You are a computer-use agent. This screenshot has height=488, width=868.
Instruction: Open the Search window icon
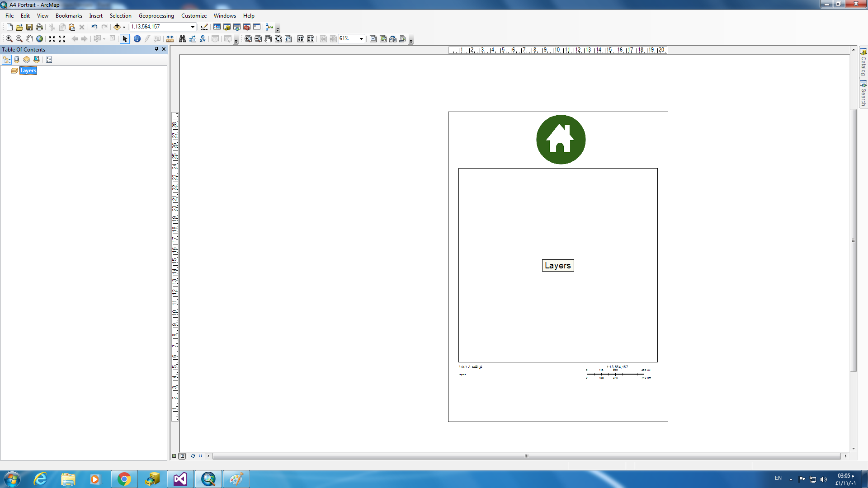click(237, 27)
